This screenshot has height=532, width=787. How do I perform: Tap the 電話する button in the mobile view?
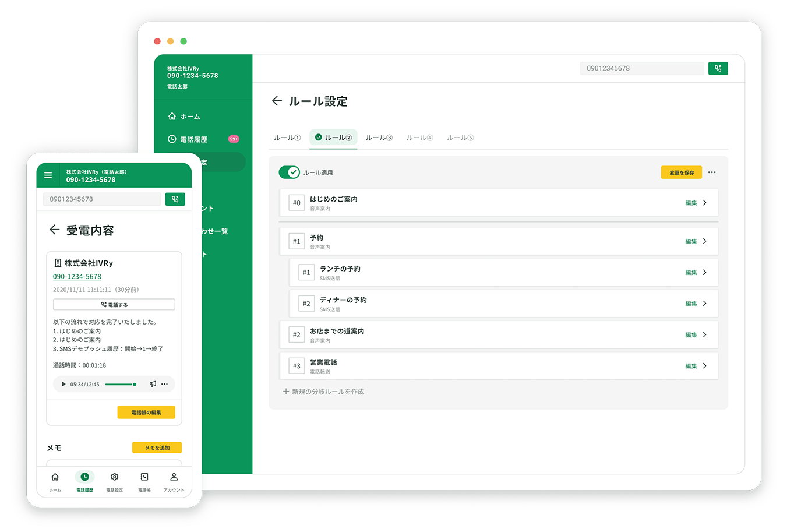[114, 305]
